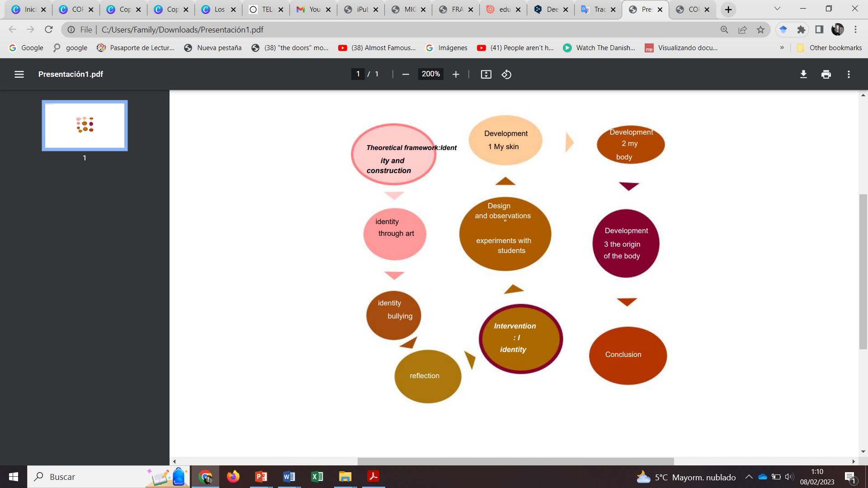Click the fit to page icon
This screenshot has width=868, height=488.
[x=486, y=74]
